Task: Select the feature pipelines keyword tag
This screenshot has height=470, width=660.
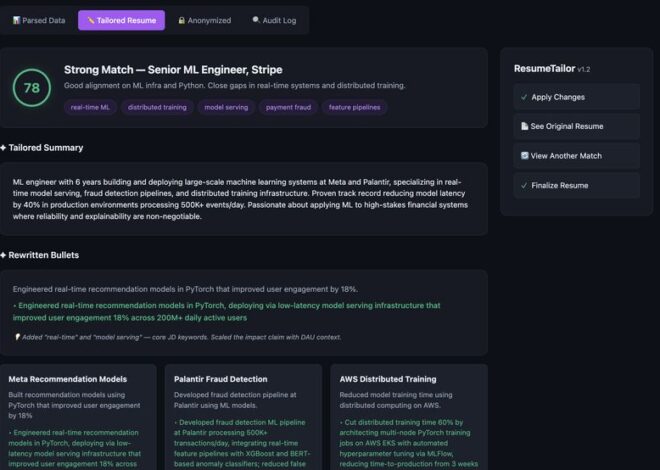Action: (x=354, y=107)
